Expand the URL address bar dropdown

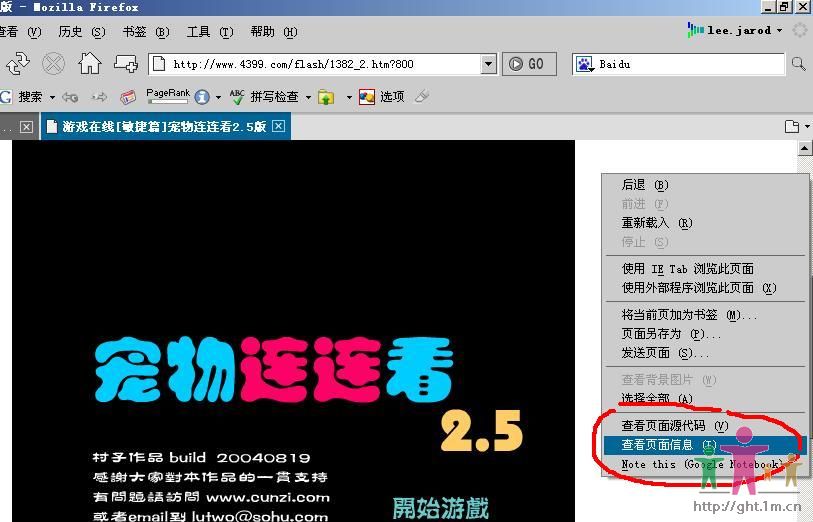[488, 64]
